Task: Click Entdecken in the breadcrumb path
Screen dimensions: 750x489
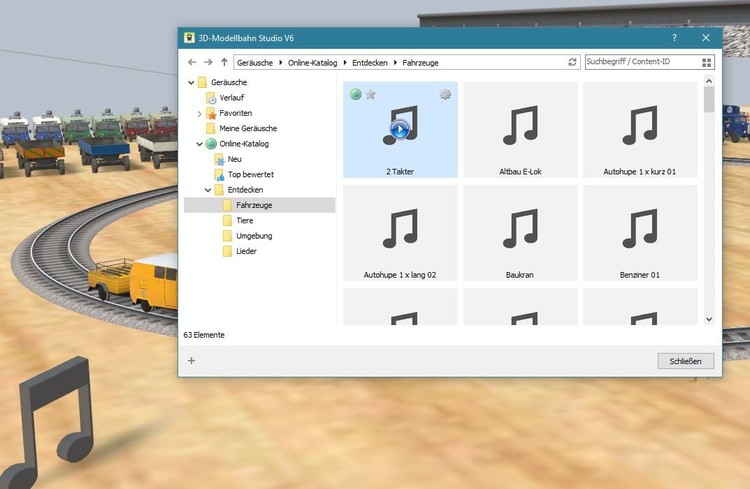Action: [x=370, y=63]
